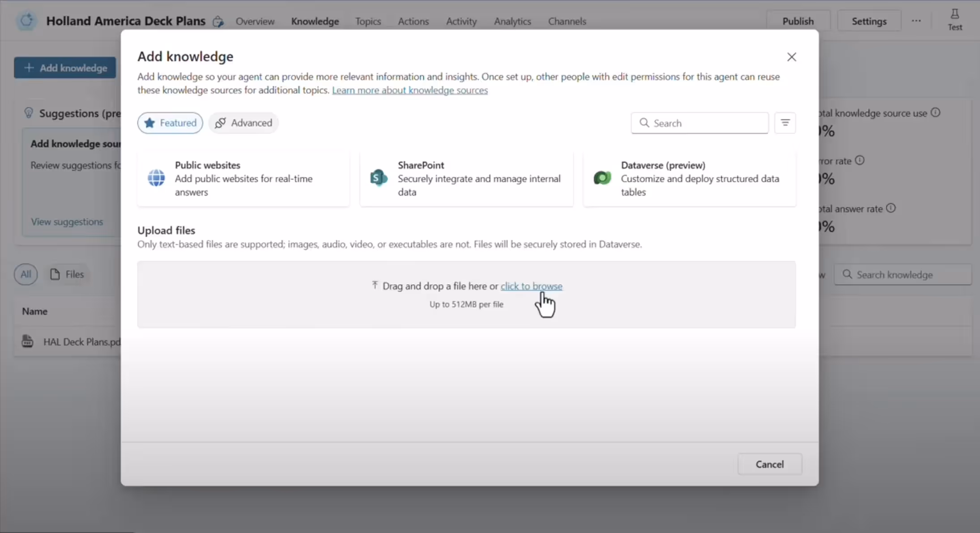Select the All filter pill
The height and width of the screenshot is (533, 980).
26,274
